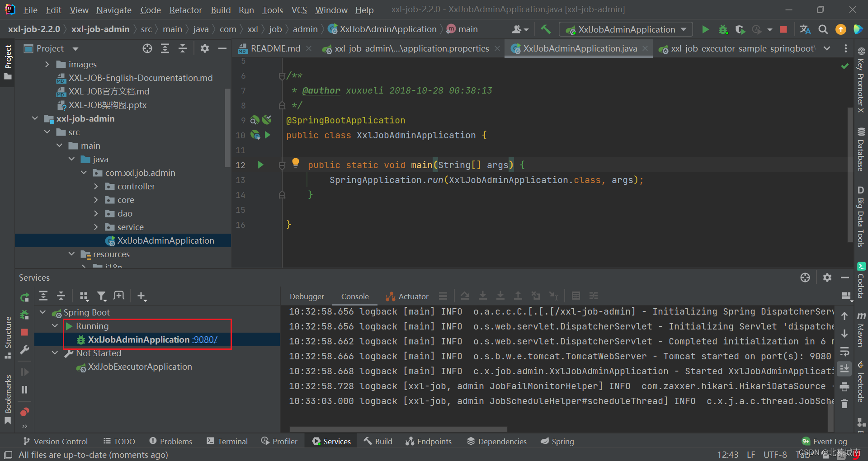Image resolution: width=868 pixels, height=461 pixels.
Task: Expand all nodes in Services tree
Action: coord(43,296)
